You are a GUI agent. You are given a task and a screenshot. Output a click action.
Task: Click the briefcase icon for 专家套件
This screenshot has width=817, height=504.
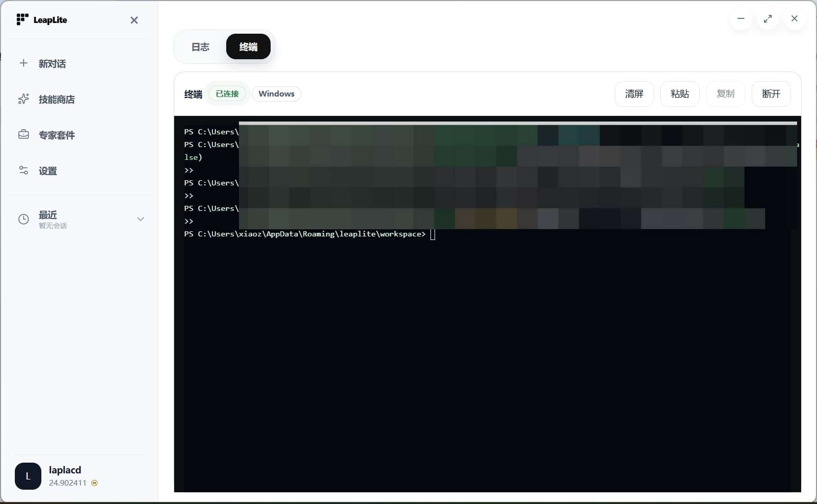tap(23, 135)
